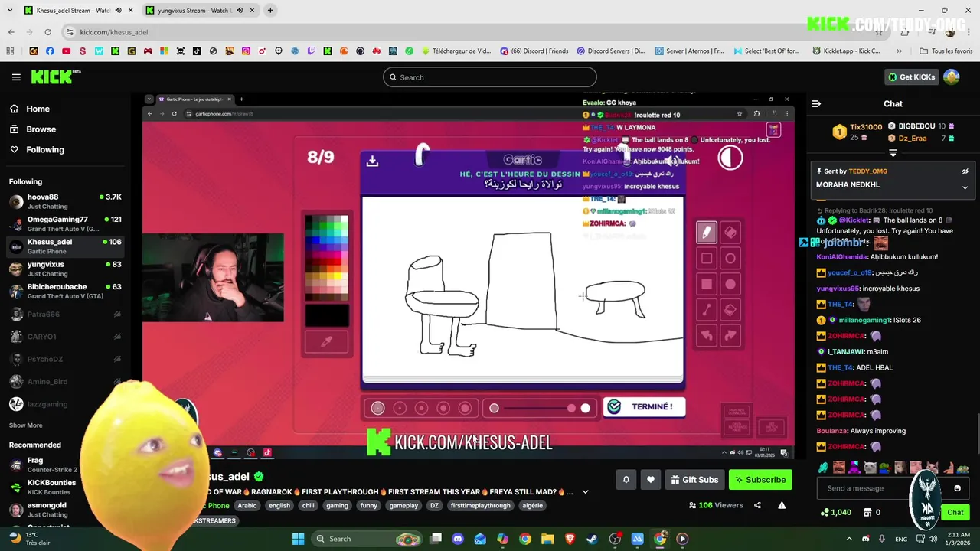Toggle microphone icon in system tray

coord(882,539)
